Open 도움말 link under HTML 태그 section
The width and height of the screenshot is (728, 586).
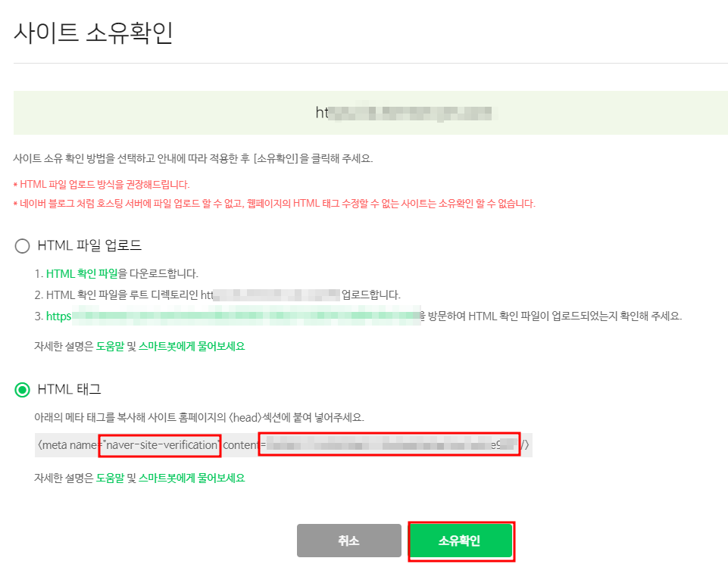pyautogui.click(x=110, y=478)
